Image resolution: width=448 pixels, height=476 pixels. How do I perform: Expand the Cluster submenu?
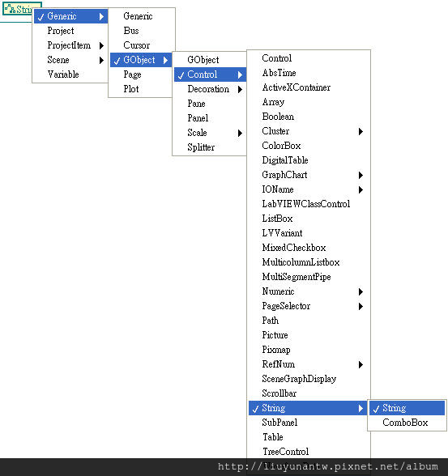click(308, 131)
